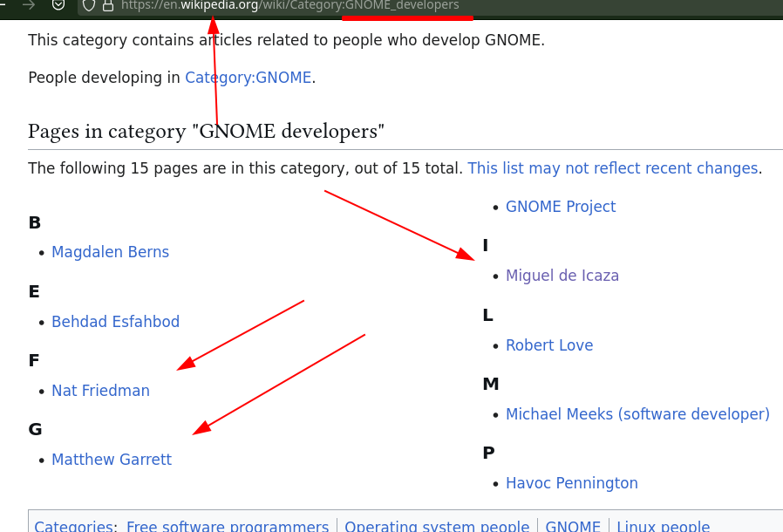Open the Free software programmers category

228,526
